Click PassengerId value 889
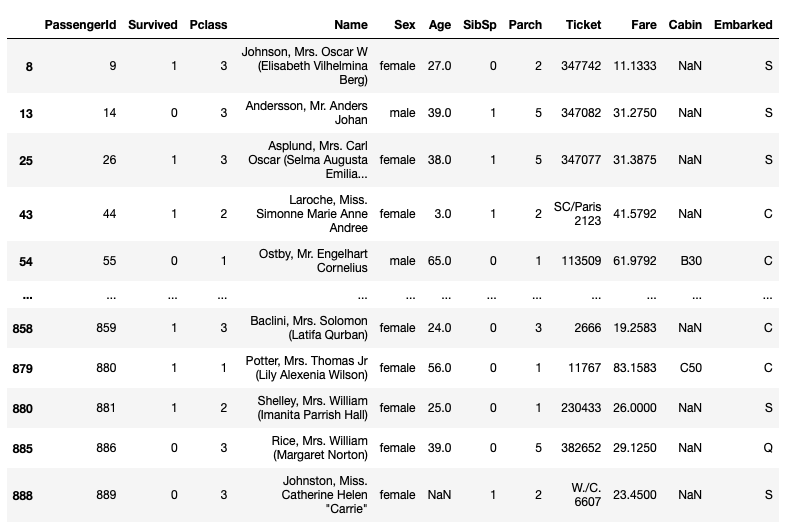Viewport: 786px width, 530px height. [x=106, y=495]
